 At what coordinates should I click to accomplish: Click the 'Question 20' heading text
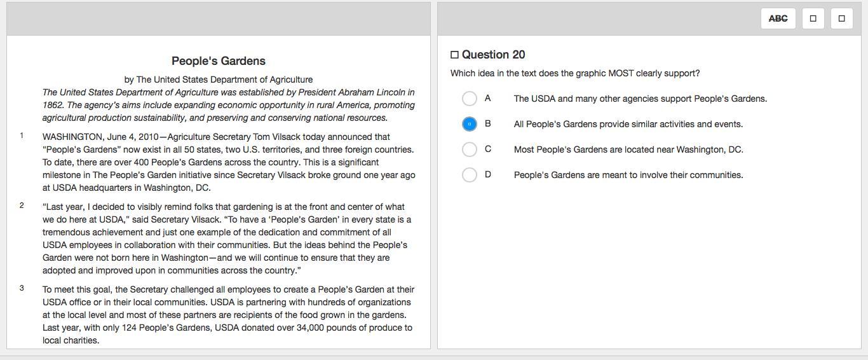pyautogui.click(x=493, y=55)
